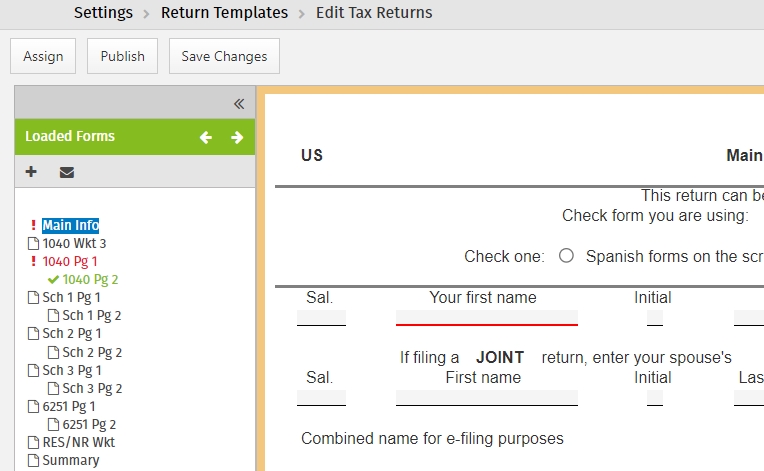Click the Assign button
The width and height of the screenshot is (764, 471).
point(43,56)
